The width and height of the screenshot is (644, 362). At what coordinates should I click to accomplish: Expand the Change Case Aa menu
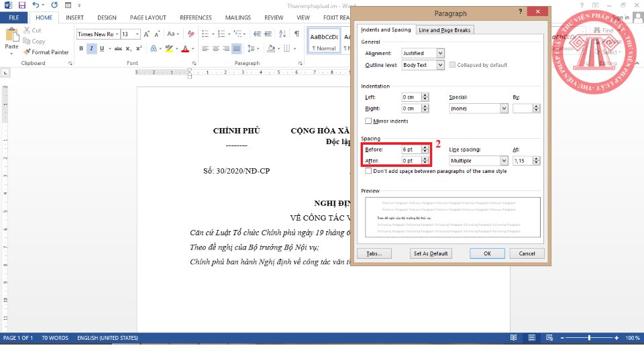click(x=173, y=34)
